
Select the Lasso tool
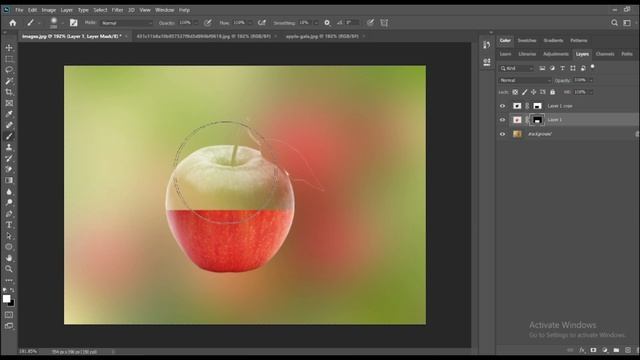(9, 70)
